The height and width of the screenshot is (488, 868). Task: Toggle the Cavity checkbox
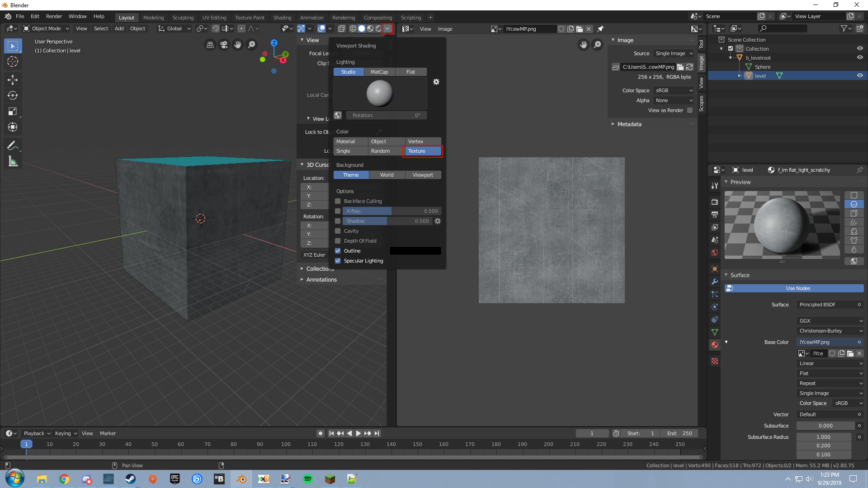pyautogui.click(x=338, y=231)
